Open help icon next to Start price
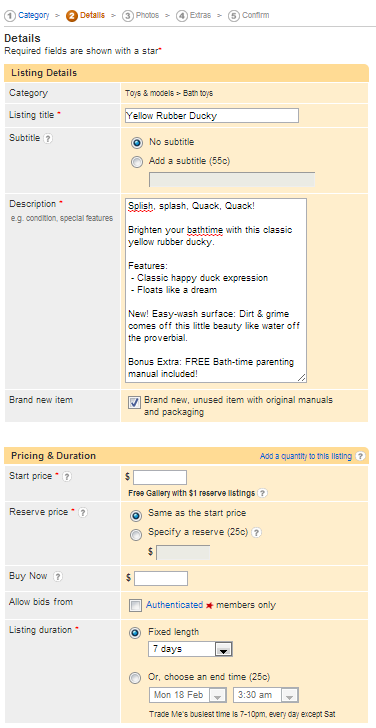The height and width of the screenshot is (728, 376). pyautogui.click(x=67, y=477)
